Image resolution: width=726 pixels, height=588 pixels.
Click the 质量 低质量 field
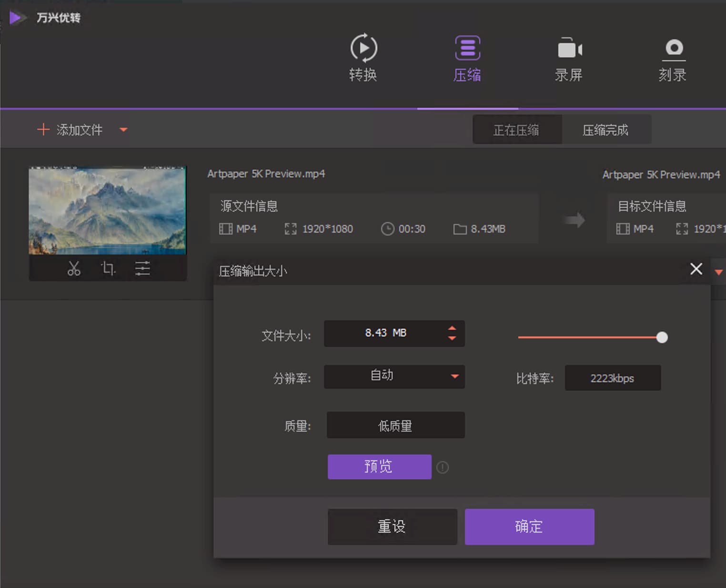(x=395, y=425)
